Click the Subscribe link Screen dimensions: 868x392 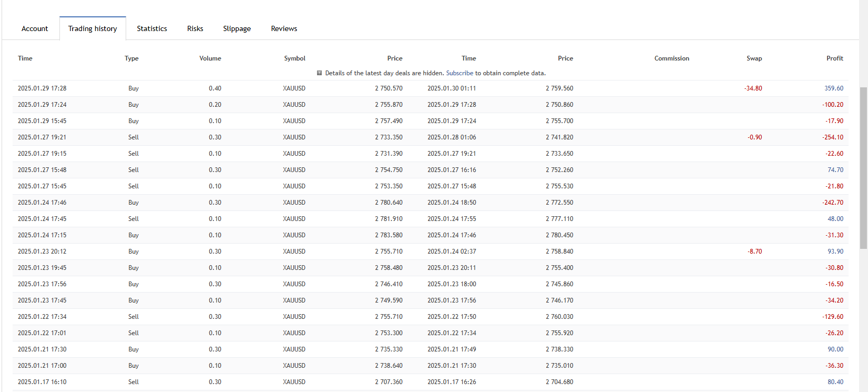pyautogui.click(x=459, y=73)
